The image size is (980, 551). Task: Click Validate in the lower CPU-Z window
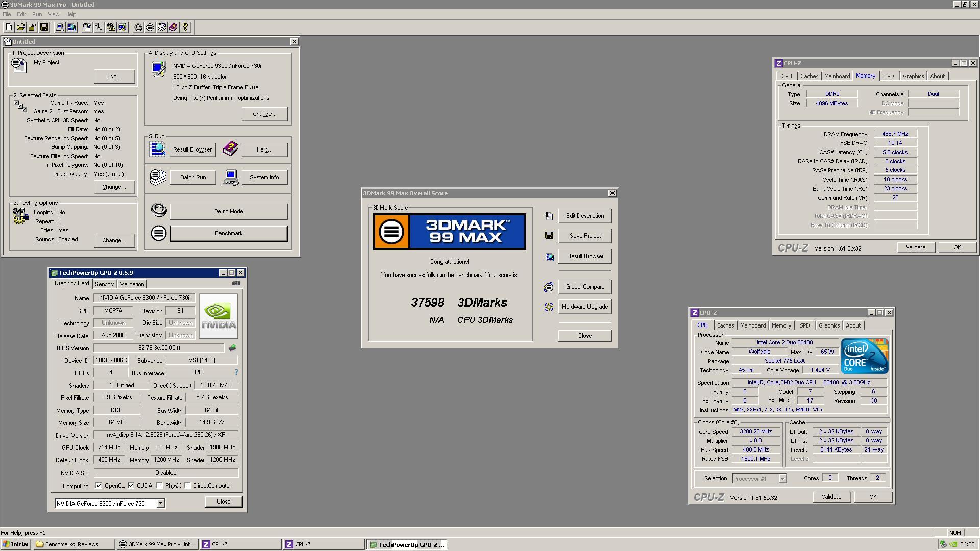pos(831,497)
